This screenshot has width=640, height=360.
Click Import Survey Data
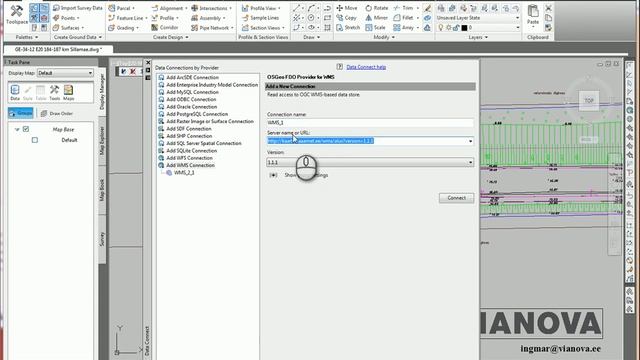78,8
